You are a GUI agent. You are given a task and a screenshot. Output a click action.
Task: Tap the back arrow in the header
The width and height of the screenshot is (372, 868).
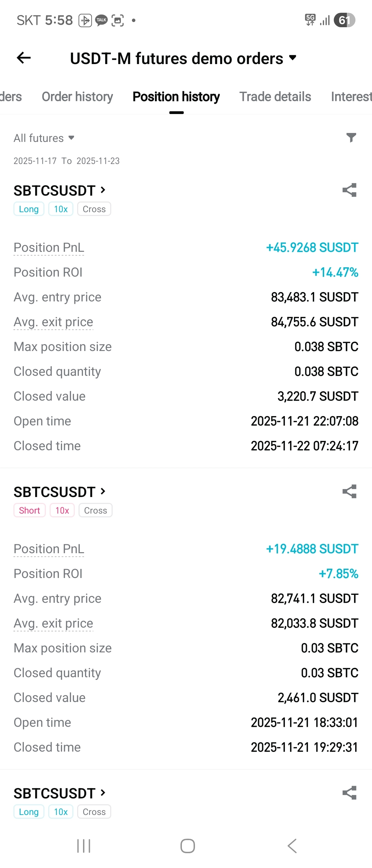[x=24, y=58]
